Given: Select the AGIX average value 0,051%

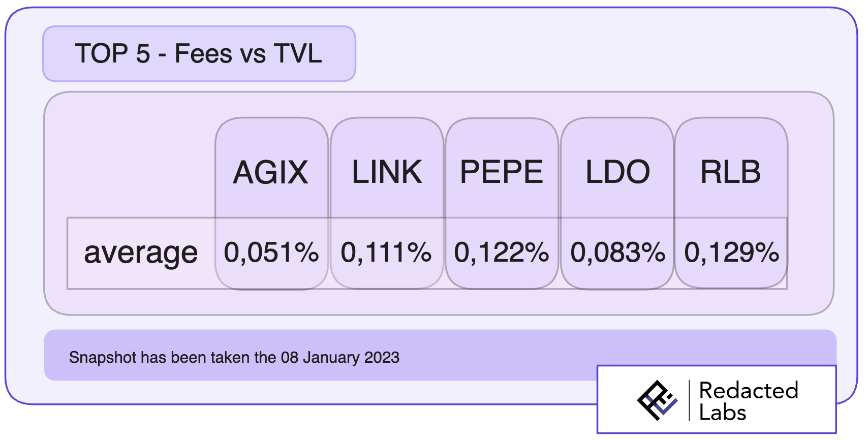Looking at the screenshot, I should tap(271, 253).
